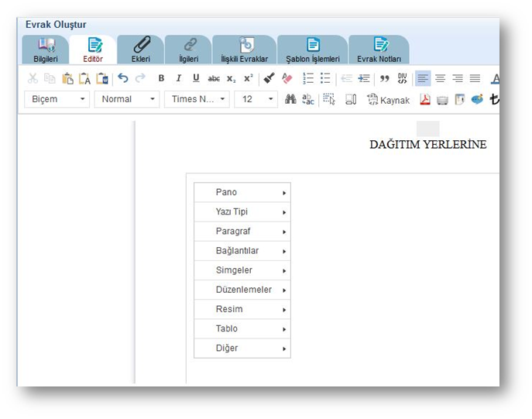Toggle left text alignment
This screenshot has width=532, height=419.
tap(423, 78)
